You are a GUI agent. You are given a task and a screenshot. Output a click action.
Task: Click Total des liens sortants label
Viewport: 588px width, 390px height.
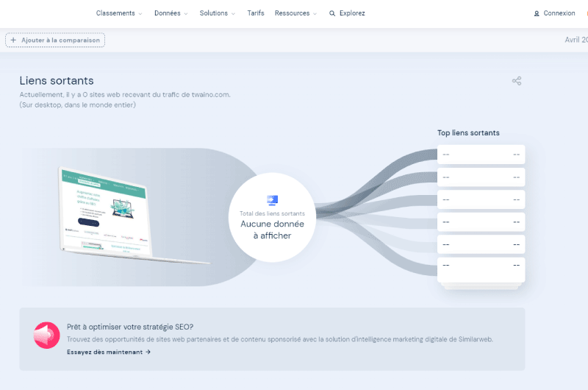pyautogui.click(x=272, y=213)
